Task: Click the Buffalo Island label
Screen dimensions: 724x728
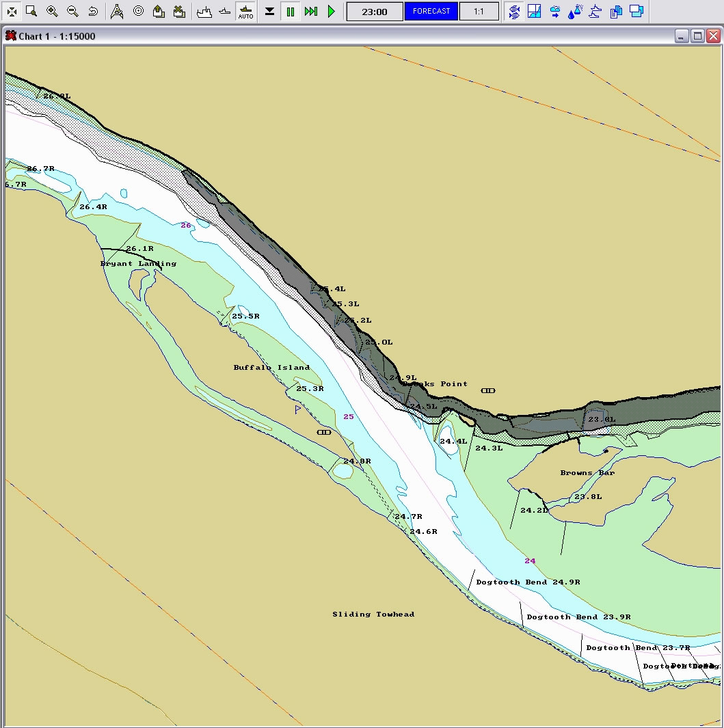Action: (271, 367)
